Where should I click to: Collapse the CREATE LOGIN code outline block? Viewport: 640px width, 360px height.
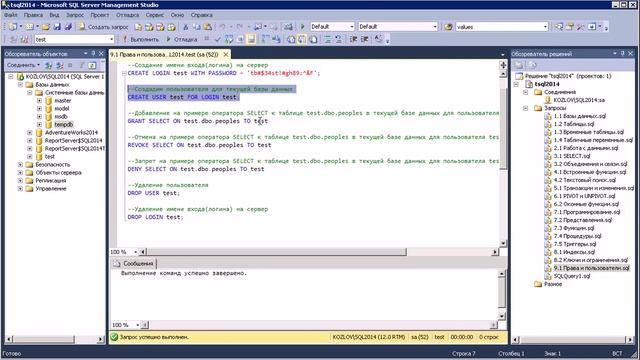coord(124,73)
